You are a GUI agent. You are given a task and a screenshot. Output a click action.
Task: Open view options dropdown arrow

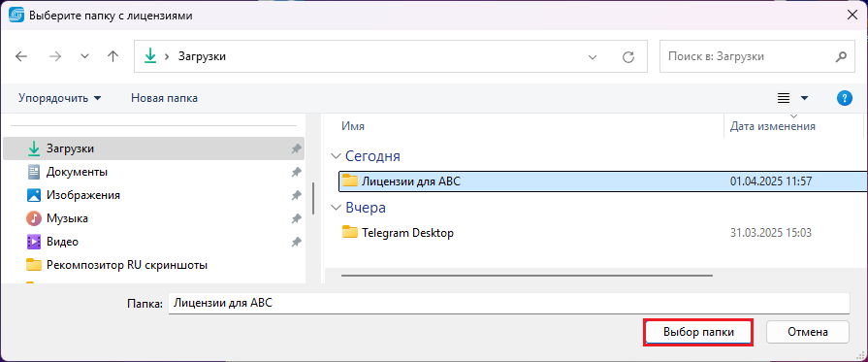point(804,98)
